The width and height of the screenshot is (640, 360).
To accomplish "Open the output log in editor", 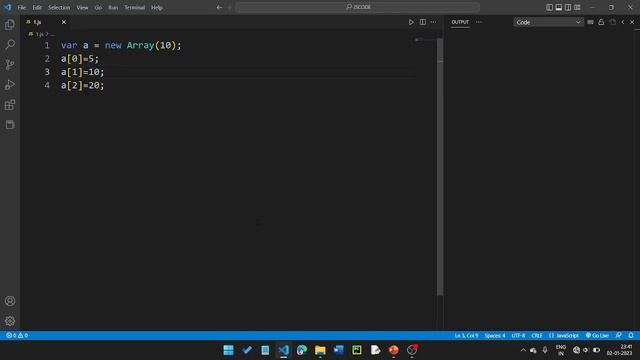I will click(612, 22).
